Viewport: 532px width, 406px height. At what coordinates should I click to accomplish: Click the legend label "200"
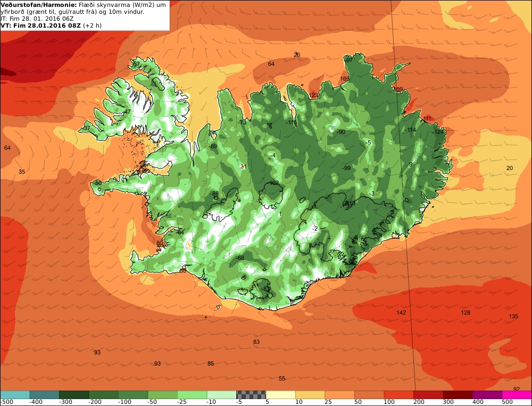(419, 402)
